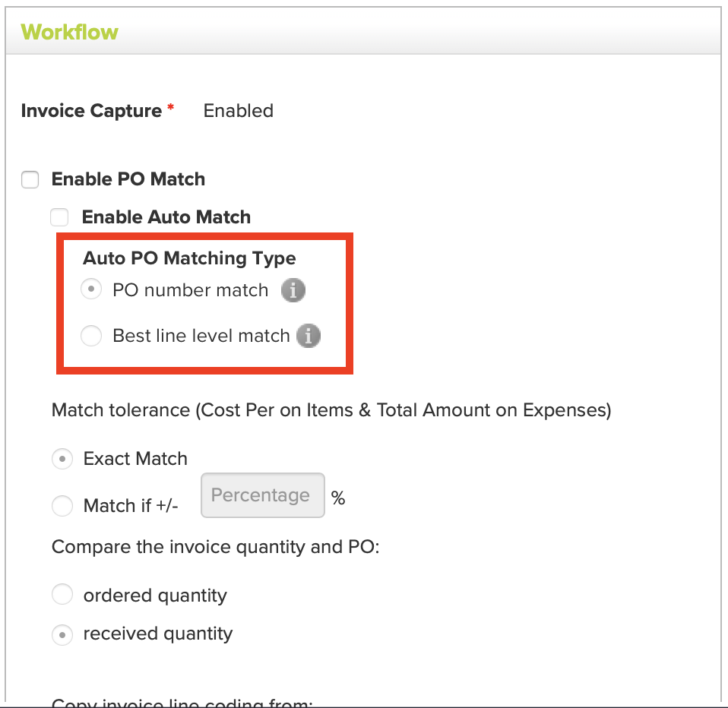Screen dimensions: 728x708
Task: Click the Enabled status text
Action: [x=238, y=111]
